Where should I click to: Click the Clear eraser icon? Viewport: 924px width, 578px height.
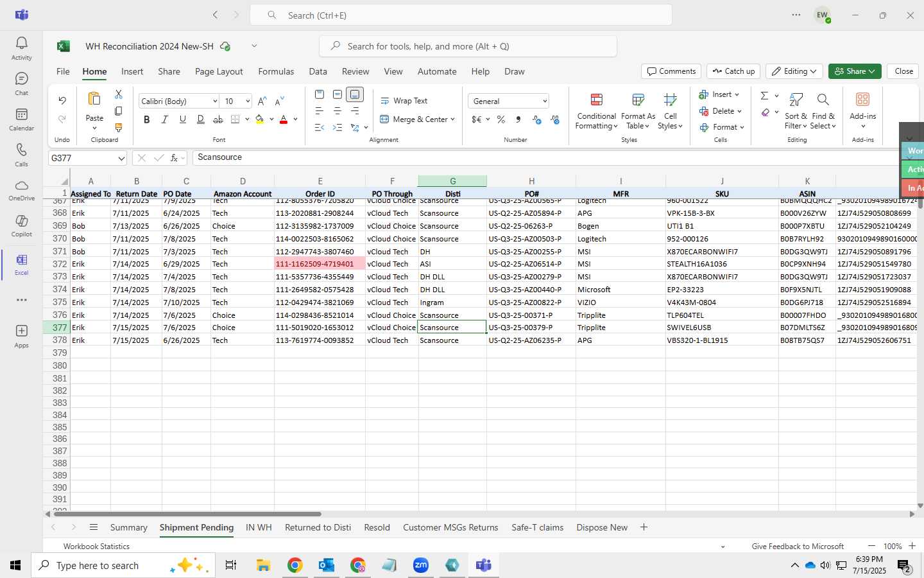click(x=766, y=112)
